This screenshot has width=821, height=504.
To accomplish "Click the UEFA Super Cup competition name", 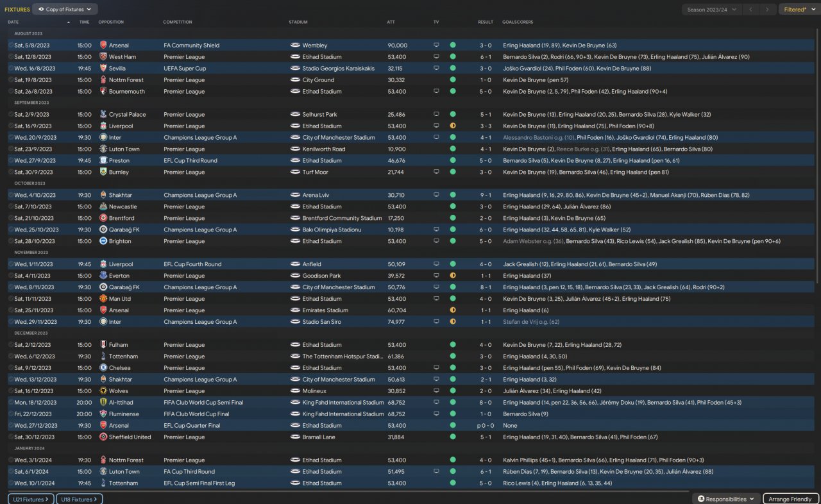I will (x=185, y=69).
